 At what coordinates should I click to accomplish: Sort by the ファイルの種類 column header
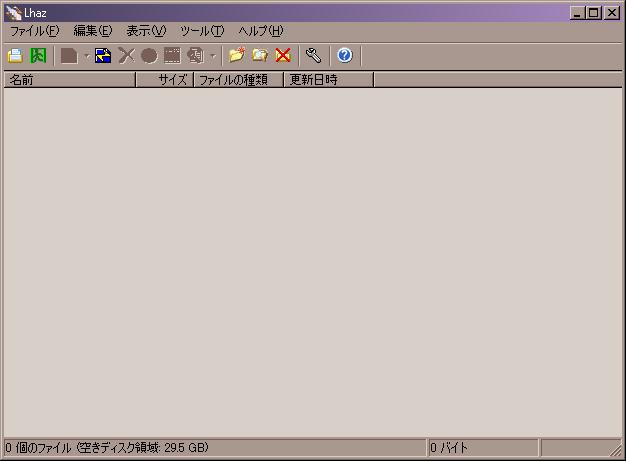(239, 80)
